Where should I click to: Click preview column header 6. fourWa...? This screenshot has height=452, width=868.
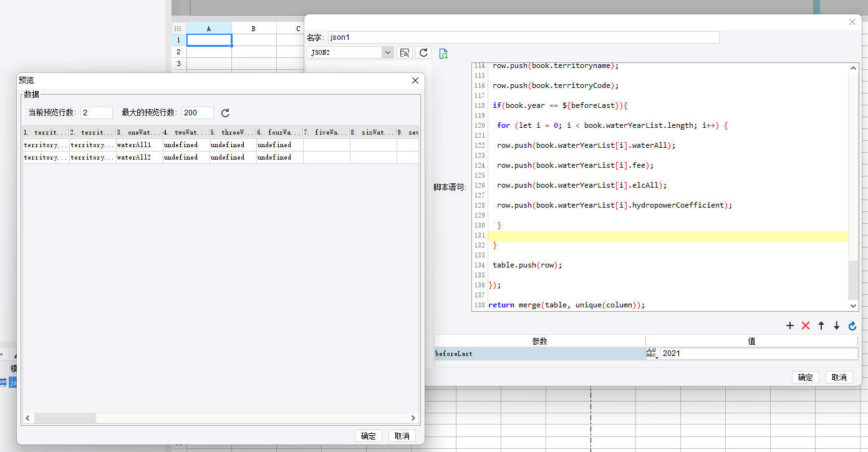click(x=279, y=133)
